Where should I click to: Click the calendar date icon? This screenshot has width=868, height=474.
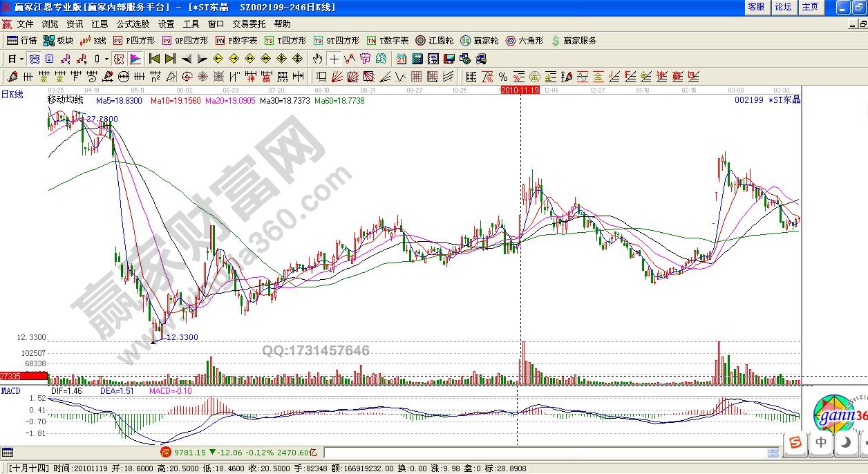point(402,59)
